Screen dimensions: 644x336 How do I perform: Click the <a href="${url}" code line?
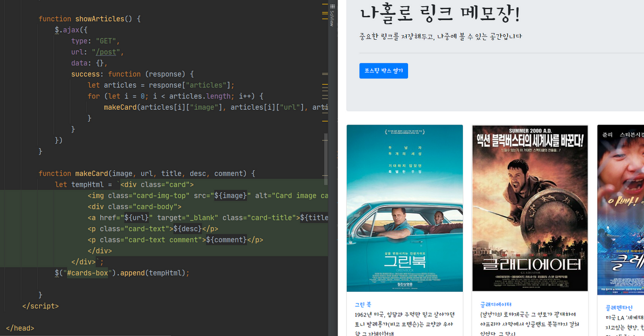click(208, 218)
